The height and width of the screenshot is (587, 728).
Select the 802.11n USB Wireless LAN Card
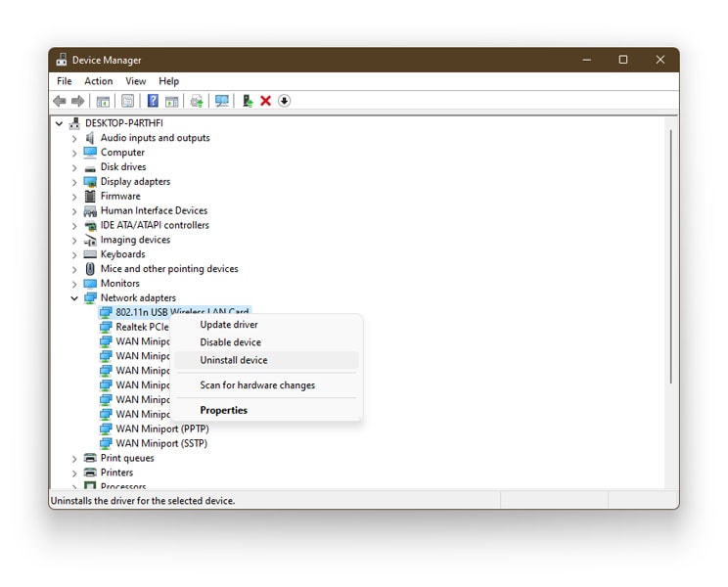[x=174, y=310]
